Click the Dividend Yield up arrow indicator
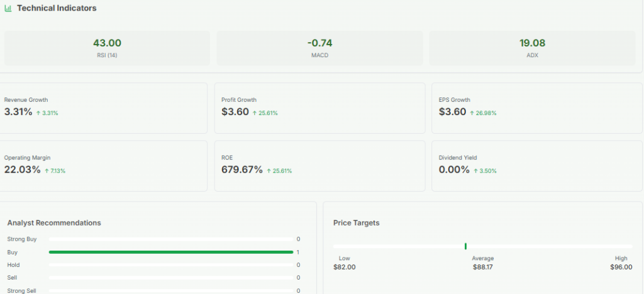This screenshot has width=644, height=294. point(476,171)
